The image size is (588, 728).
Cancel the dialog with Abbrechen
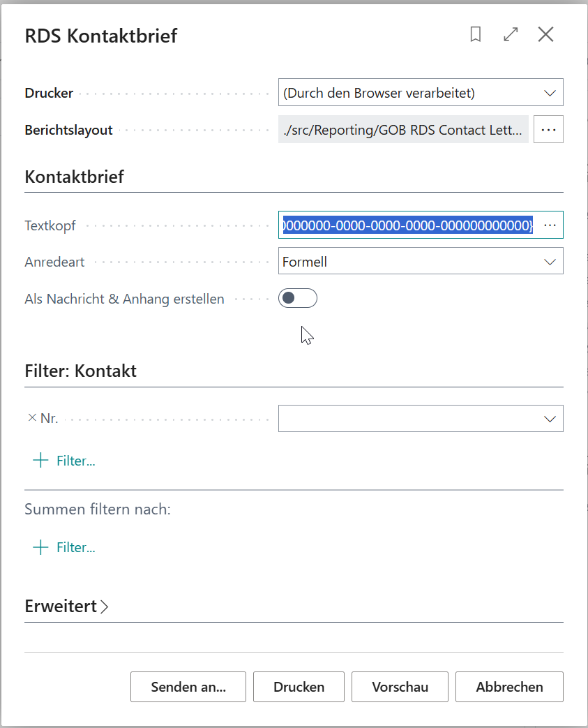[x=508, y=686]
